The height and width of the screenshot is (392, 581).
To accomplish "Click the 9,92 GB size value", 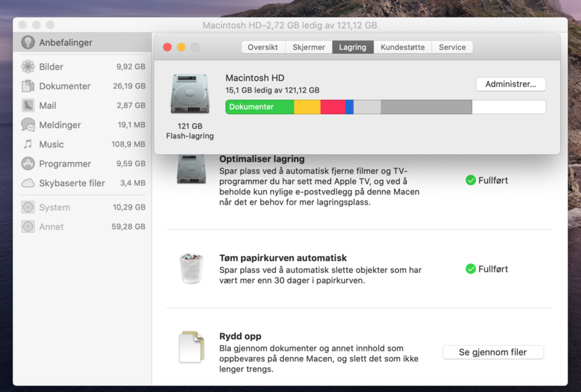I will tap(131, 67).
